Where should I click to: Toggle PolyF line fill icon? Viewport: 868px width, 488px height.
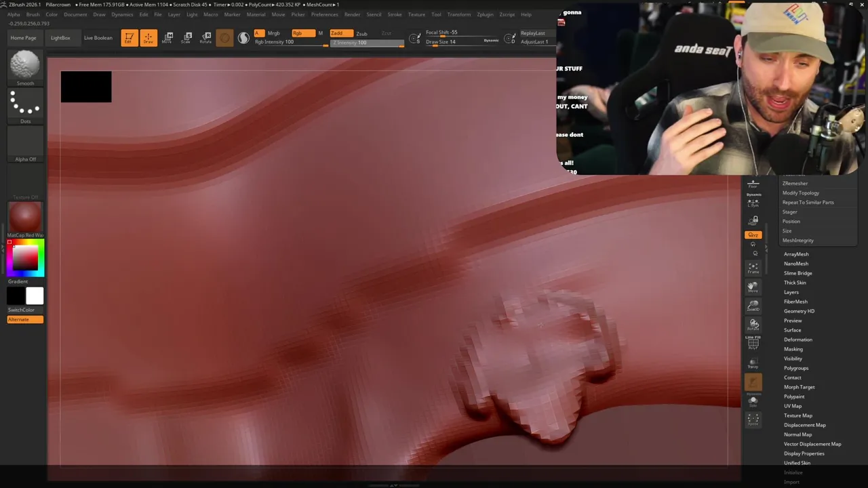pos(753,342)
